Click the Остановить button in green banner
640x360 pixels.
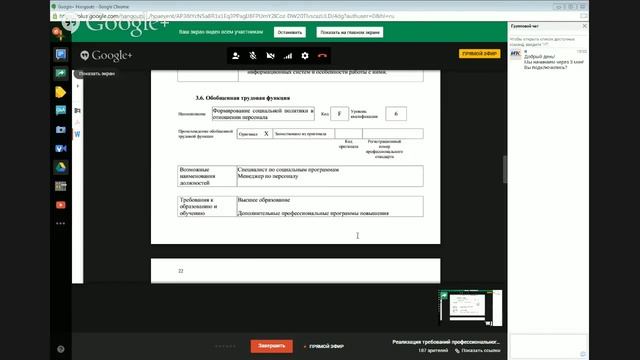[290, 32]
